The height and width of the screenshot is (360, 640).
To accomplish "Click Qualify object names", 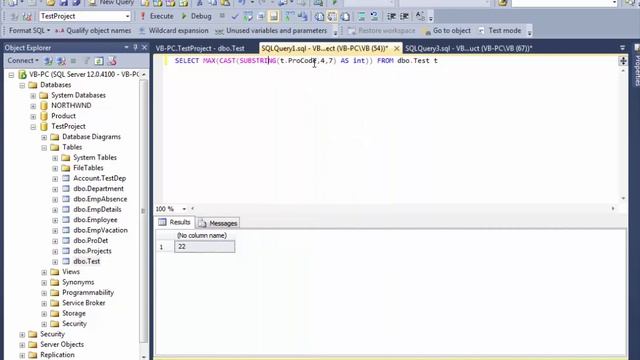I will click(93, 31).
